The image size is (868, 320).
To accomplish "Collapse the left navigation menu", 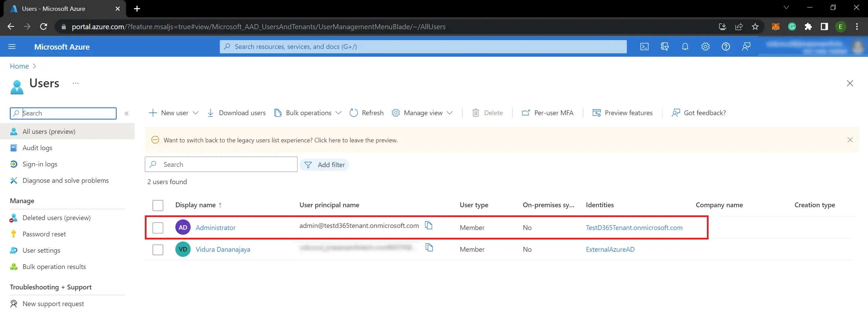I will 127,113.
